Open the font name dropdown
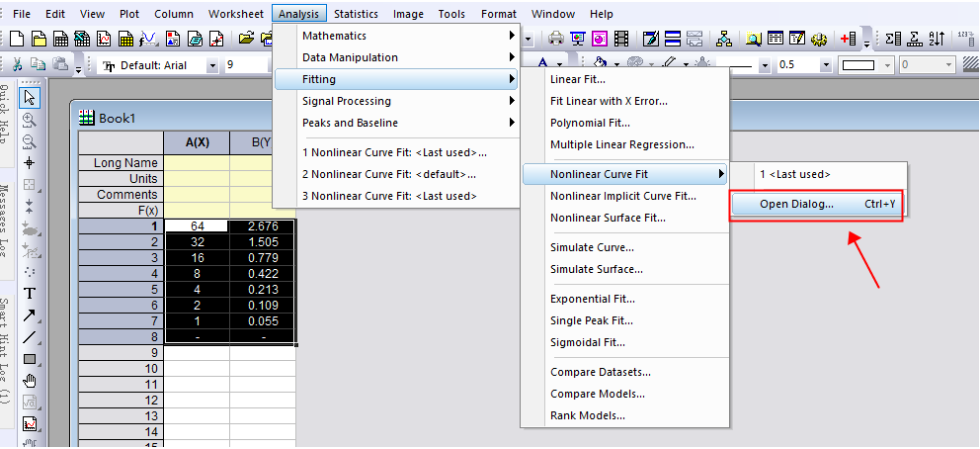 (x=212, y=65)
